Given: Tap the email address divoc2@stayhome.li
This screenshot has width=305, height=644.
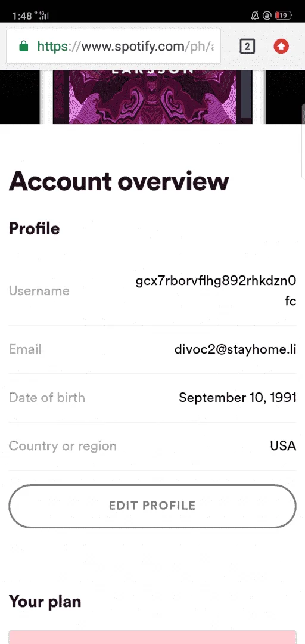Looking at the screenshot, I should (x=235, y=349).
